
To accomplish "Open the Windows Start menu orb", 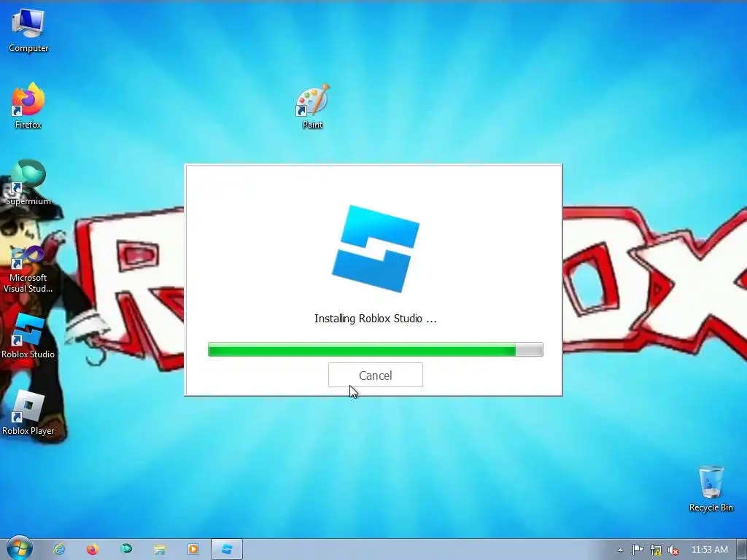I will (18, 548).
